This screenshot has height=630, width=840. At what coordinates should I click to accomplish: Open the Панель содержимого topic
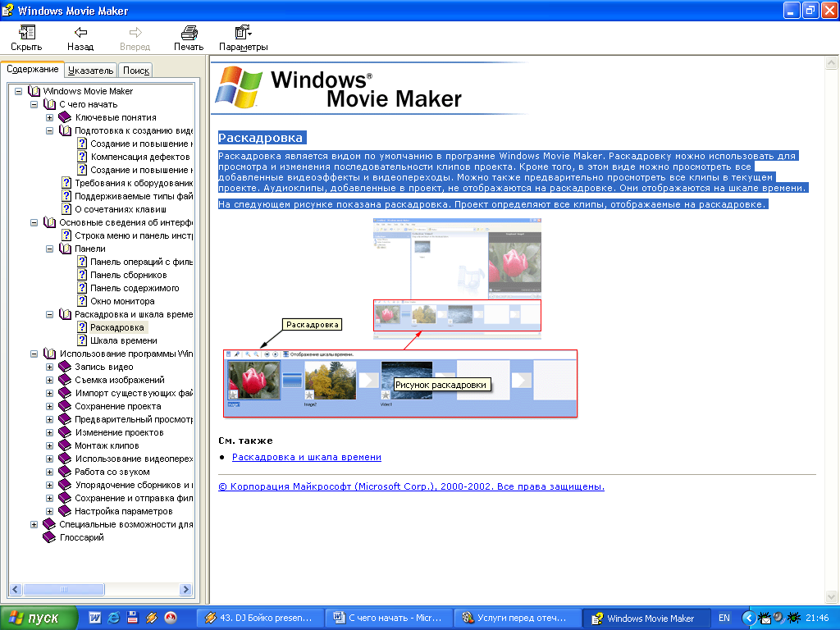[135, 288]
